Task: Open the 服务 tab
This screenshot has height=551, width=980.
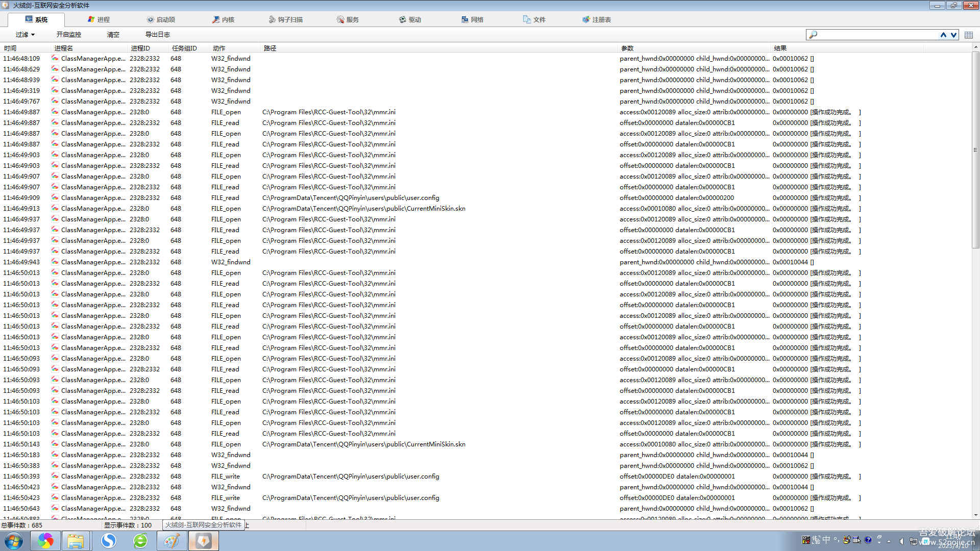Action: [x=348, y=19]
